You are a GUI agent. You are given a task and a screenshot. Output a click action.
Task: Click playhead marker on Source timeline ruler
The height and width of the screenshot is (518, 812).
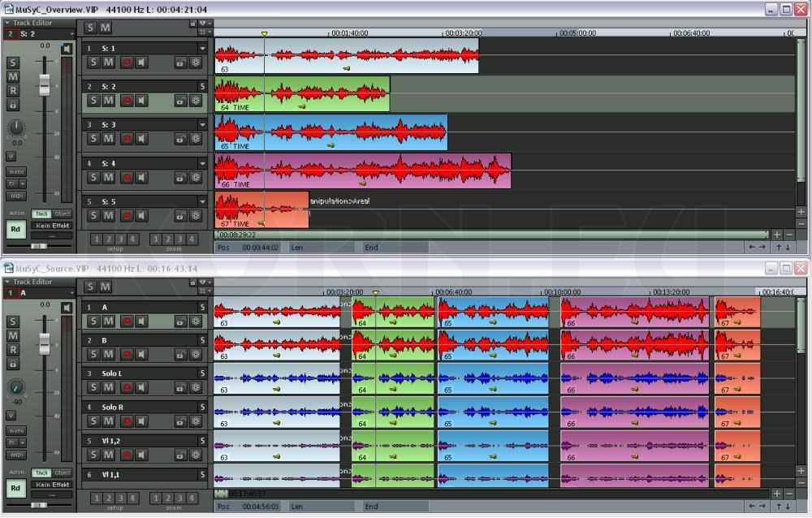[376, 292]
